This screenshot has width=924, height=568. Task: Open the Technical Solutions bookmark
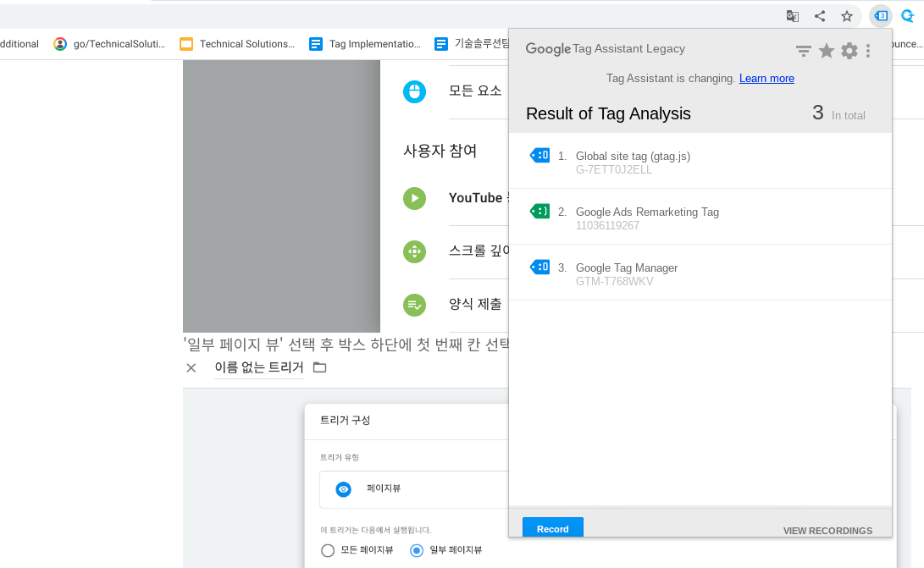pyautogui.click(x=237, y=44)
